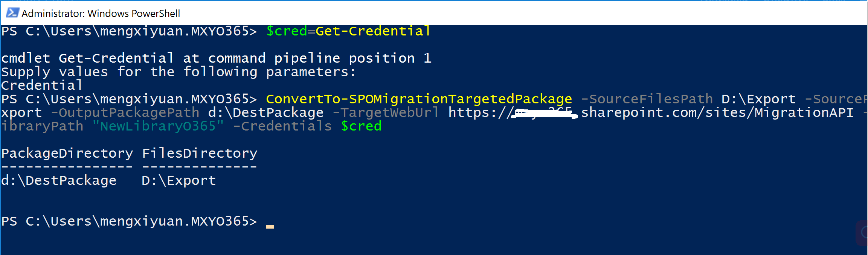Click the FilesDirectory column header
The image size is (868, 255).
(200, 154)
